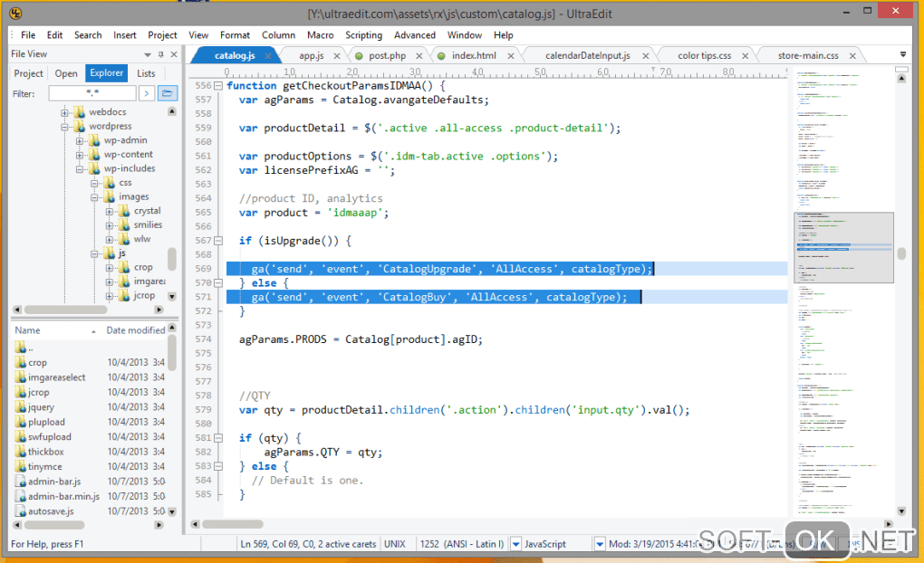Close the File View panel
This screenshot has width=924, height=563.
point(173,54)
